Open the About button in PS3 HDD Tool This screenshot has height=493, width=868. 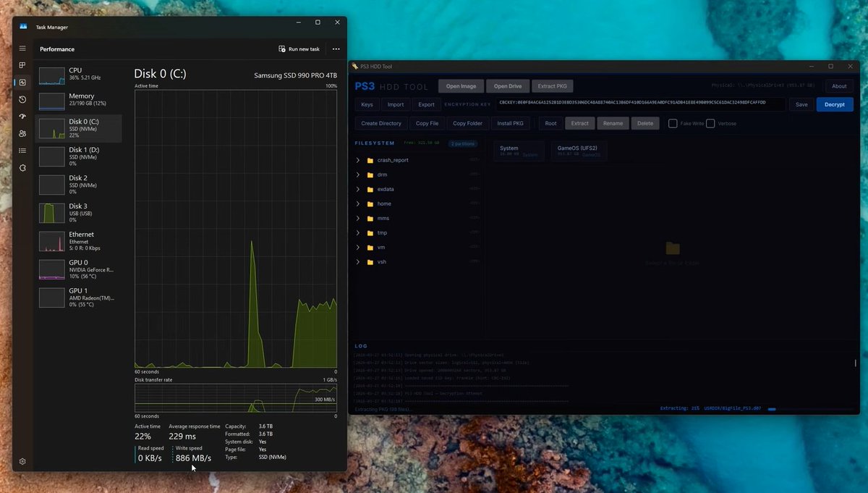point(839,86)
